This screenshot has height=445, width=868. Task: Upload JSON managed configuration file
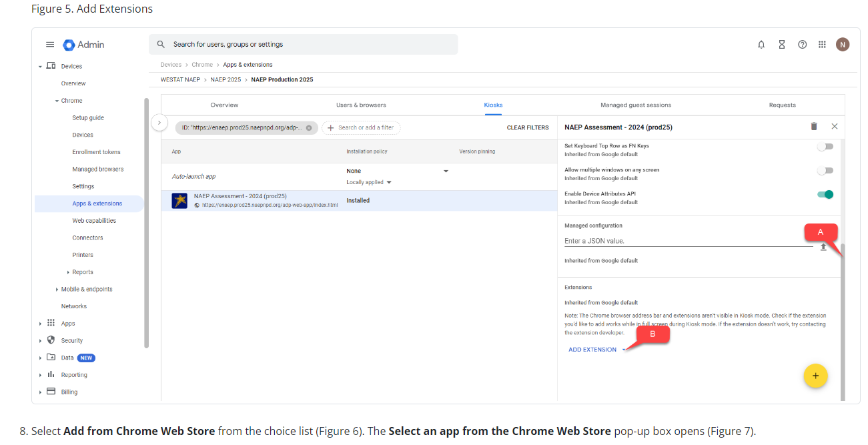pyautogui.click(x=823, y=247)
